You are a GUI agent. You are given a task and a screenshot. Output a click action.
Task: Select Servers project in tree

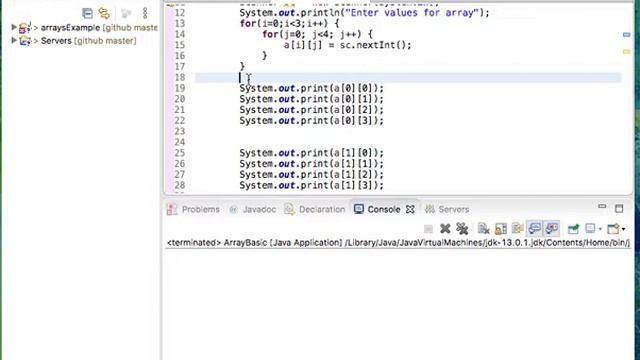[89, 41]
